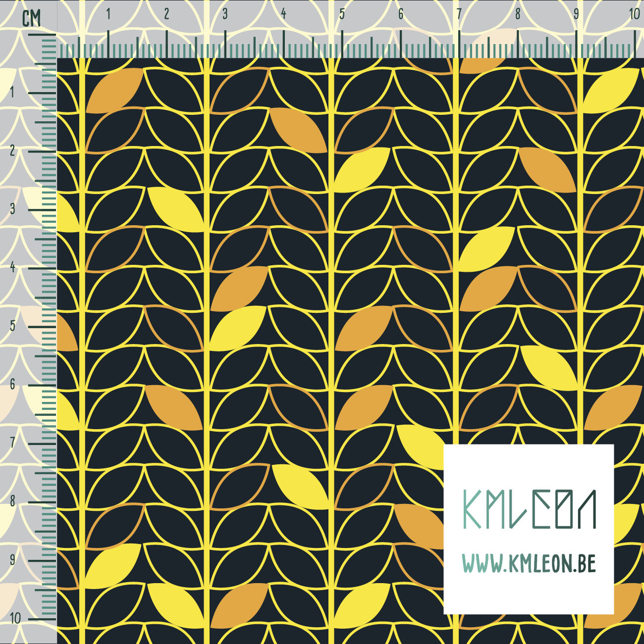Click number 3 on the left ruler

pos(12,208)
